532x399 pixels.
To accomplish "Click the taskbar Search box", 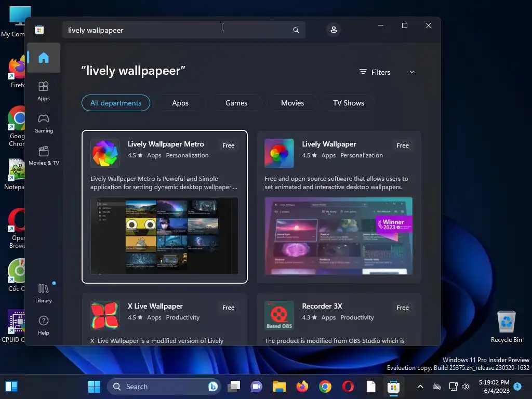I will click(164, 387).
